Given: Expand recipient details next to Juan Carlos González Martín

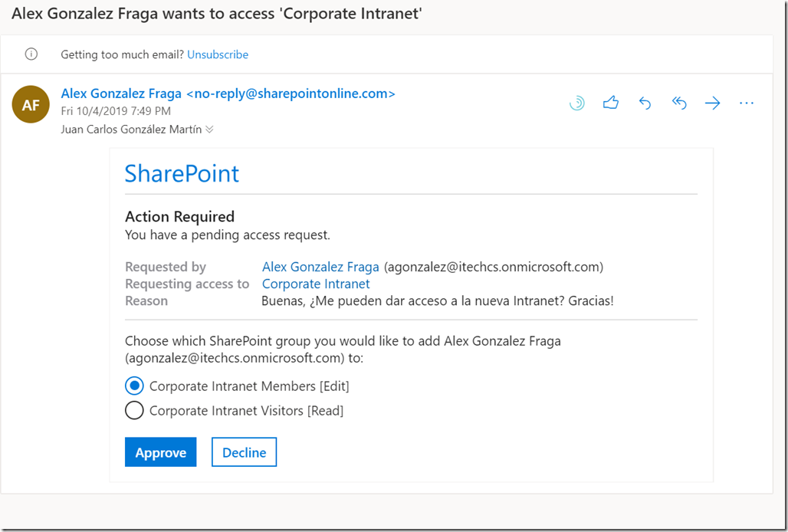Looking at the screenshot, I should pyautogui.click(x=210, y=129).
